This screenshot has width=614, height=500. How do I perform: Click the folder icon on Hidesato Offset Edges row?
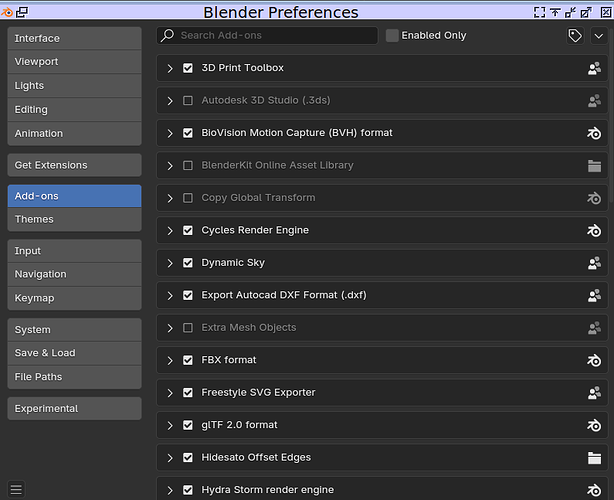coord(594,458)
